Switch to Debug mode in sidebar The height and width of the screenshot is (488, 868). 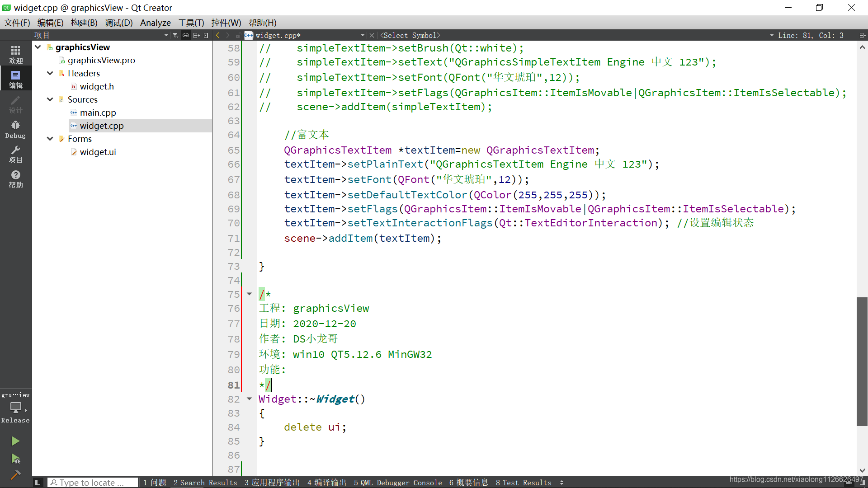pyautogui.click(x=15, y=129)
